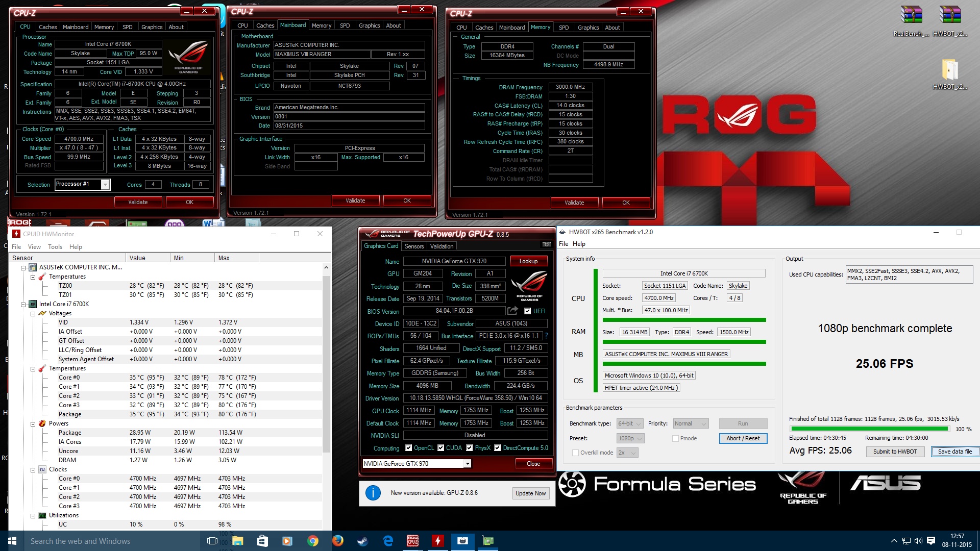Viewport: 980px width, 551px height.
Task: Open the Validation tab in GPU-Z
Action: [x=442, y=246]
